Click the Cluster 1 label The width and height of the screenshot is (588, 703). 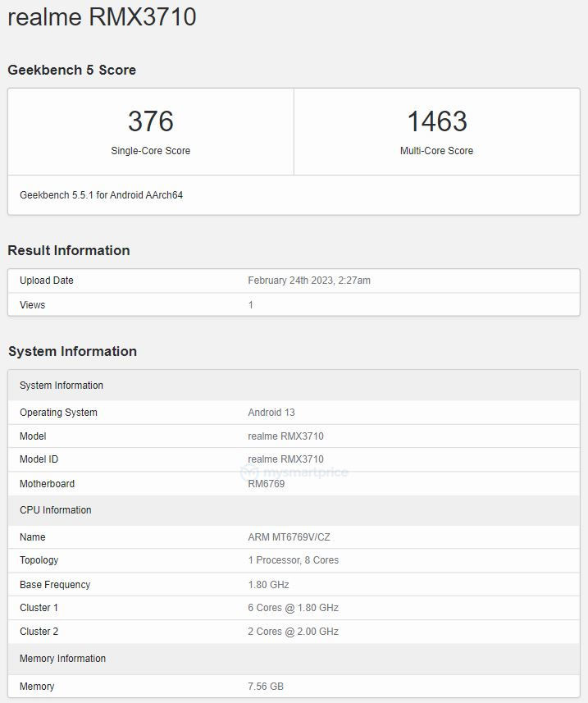(39, 608)
